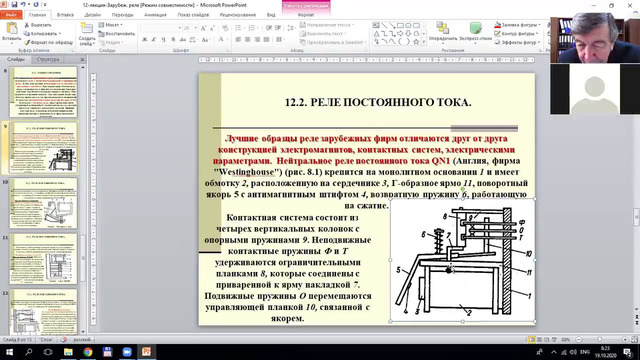This screenshot has width=640, height=360.
Task: Click the Decrease Font Size icon
Action: click(x=212, y=28)
